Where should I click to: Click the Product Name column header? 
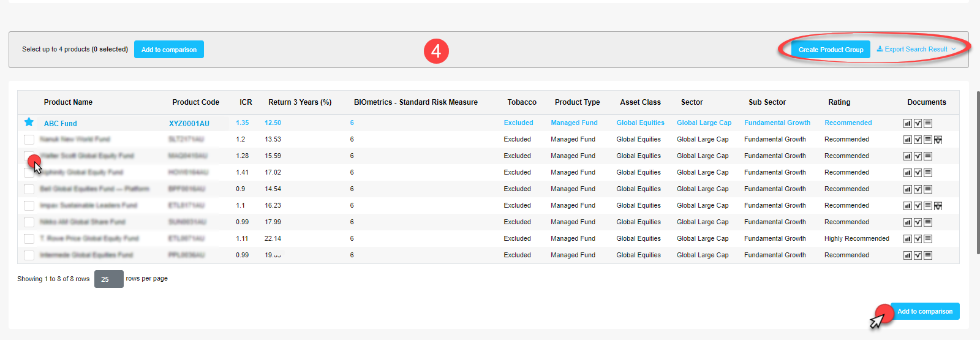[x=68, y=102]
